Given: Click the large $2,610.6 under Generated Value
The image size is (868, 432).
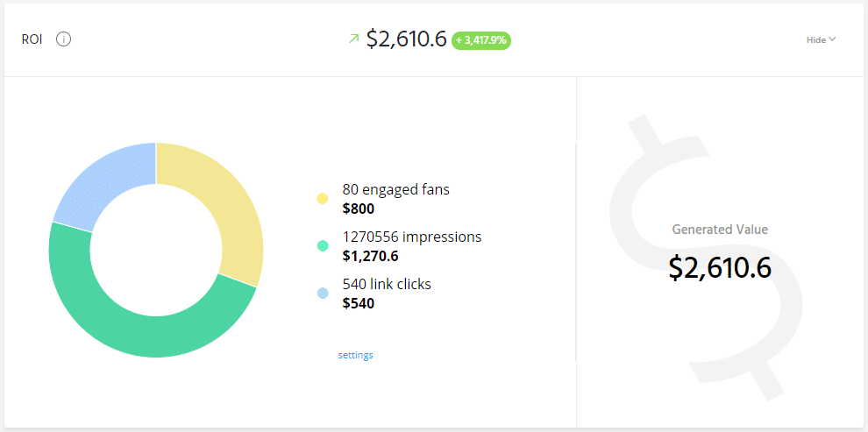Looking at the screenshot, I should [x=720, y=267].
